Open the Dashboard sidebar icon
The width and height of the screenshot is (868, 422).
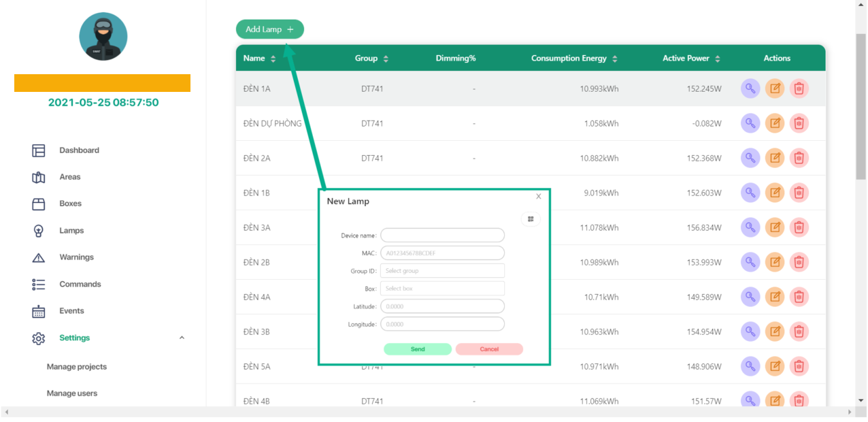point(39,150)
